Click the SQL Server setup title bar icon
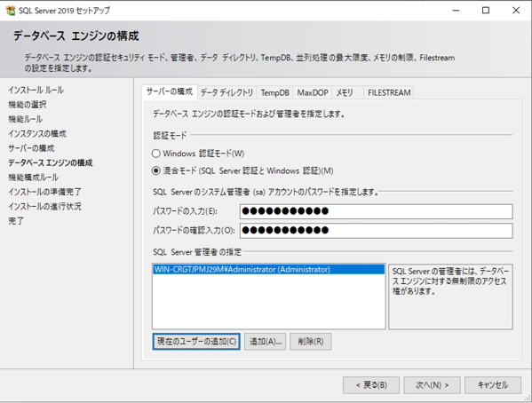Viewport: 532px width, 403px height. pyautogui.click(x=11, y=11)
